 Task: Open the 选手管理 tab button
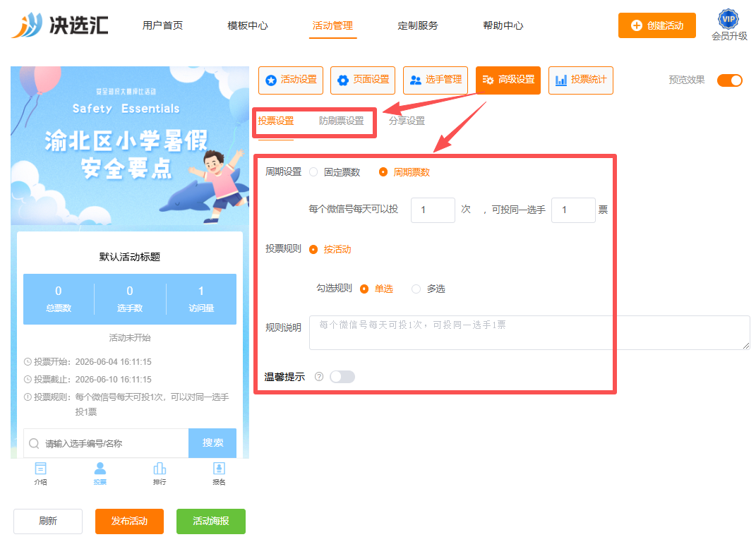click(436, 80)
